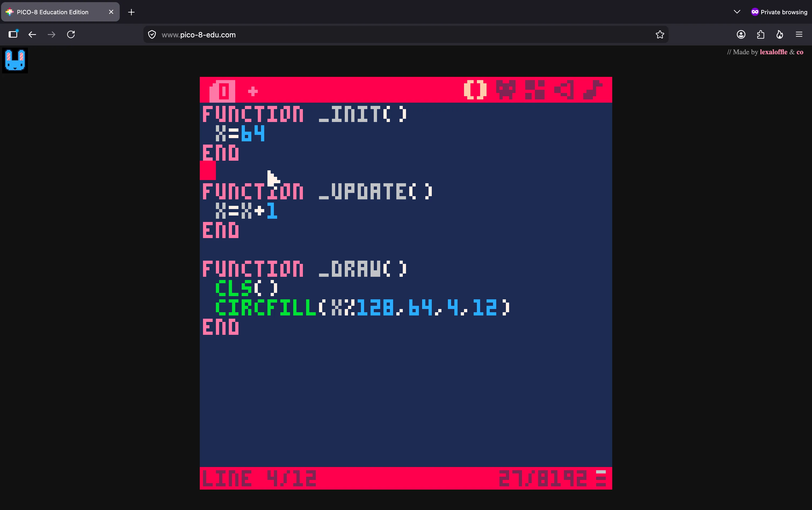Click the final END line
Screen dimensions: 812x510
221,327
